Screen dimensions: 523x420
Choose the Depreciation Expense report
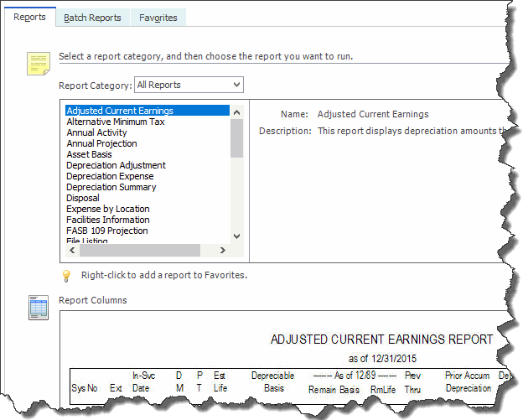click(x=110, y=176)
